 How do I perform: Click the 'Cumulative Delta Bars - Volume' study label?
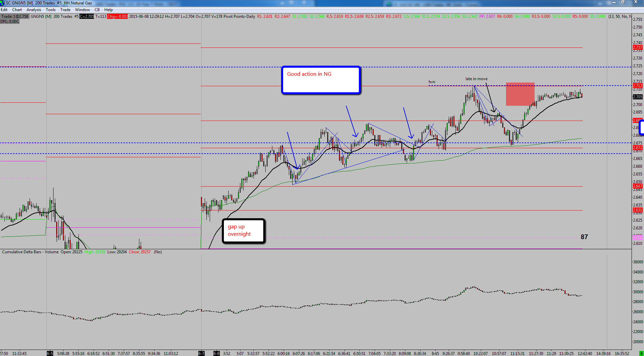click(x=30, y=252)
